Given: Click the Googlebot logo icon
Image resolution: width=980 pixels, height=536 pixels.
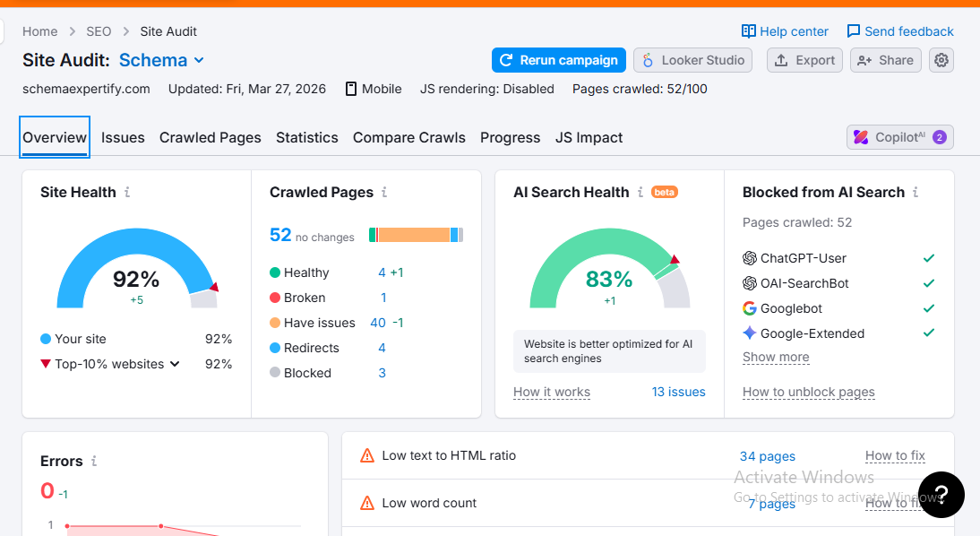Looking at the screenshot, I should [x=750, y=308].
